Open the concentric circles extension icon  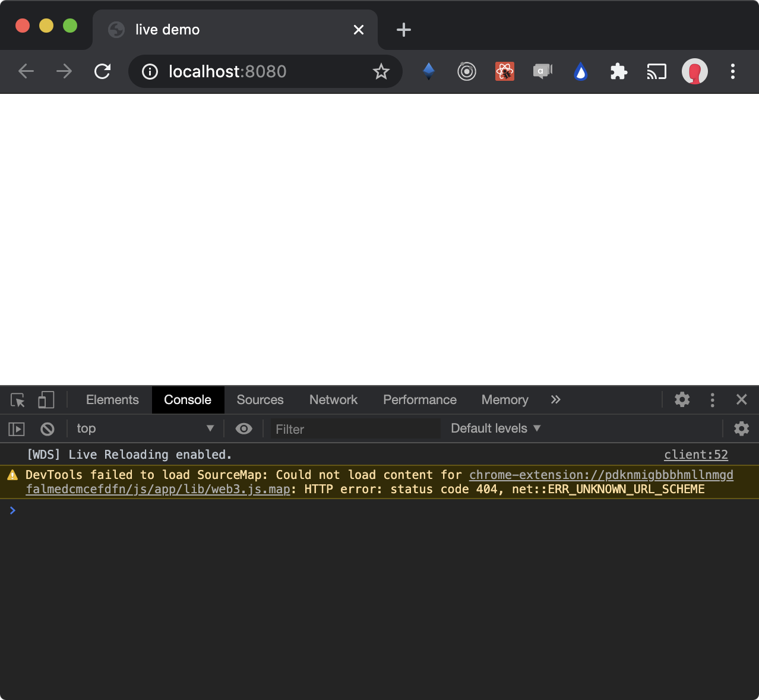467,72
